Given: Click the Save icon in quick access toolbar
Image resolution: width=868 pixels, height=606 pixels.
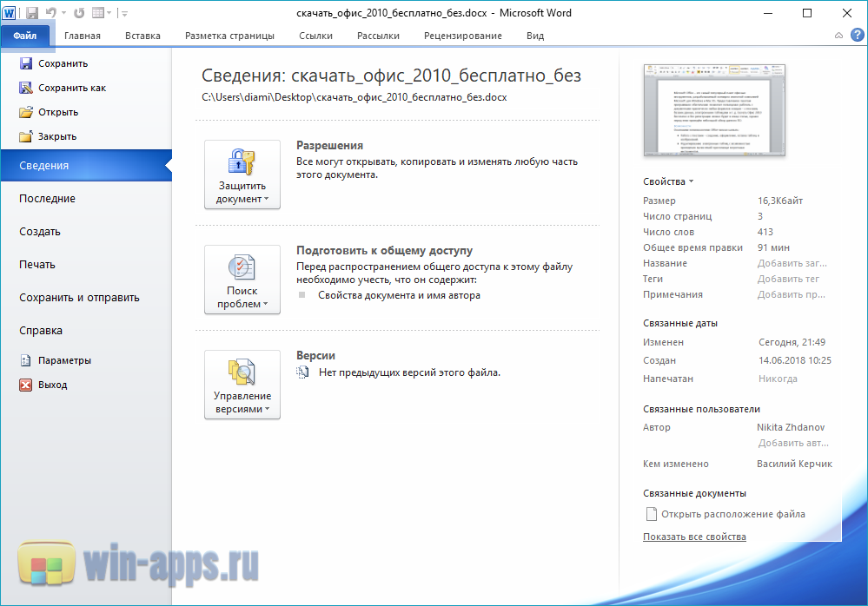Looking at the screenshot, I should pyautogui.click(x=32, y=13).
